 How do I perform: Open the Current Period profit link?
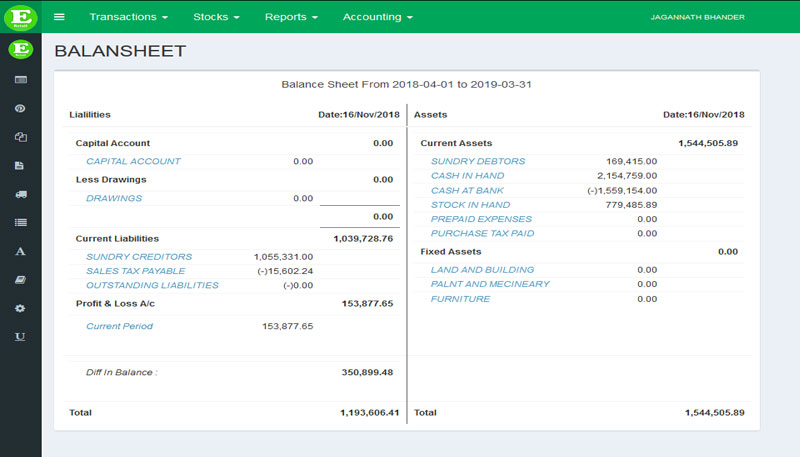(x=119, y=326)
